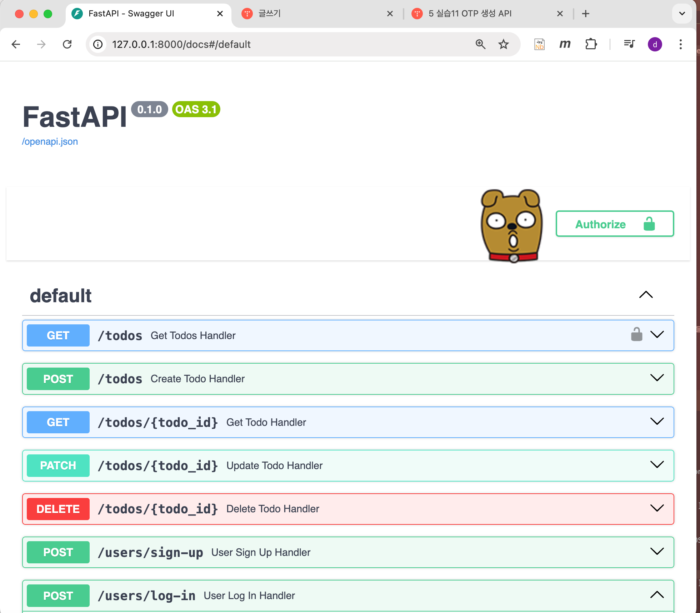Open a new browser tab
700x613 pixels.
(585, 14)
